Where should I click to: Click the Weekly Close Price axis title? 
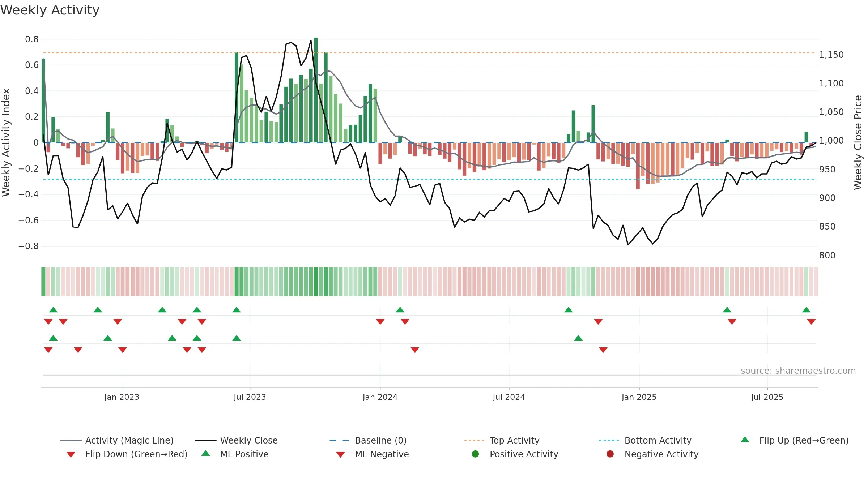pos(858,142)
